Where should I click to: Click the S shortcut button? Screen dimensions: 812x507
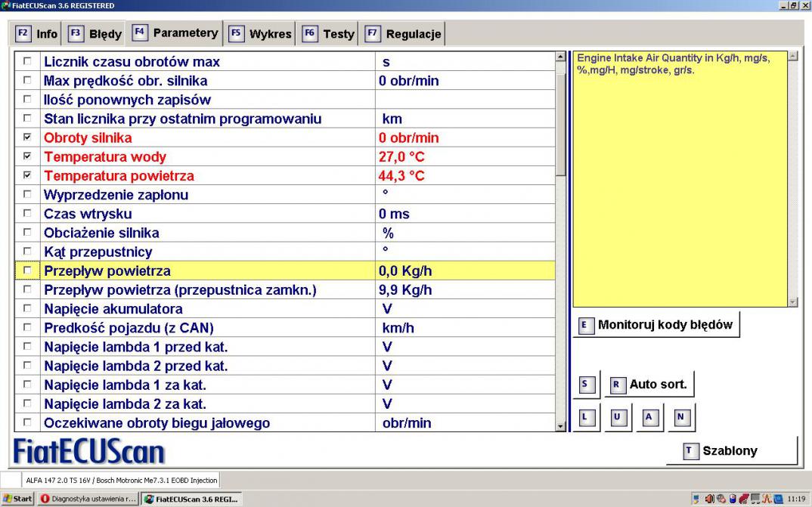click(586, 384)
